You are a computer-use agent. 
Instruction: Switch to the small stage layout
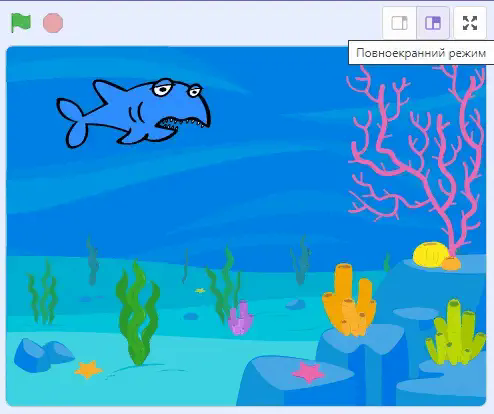(x=399, y=23)
